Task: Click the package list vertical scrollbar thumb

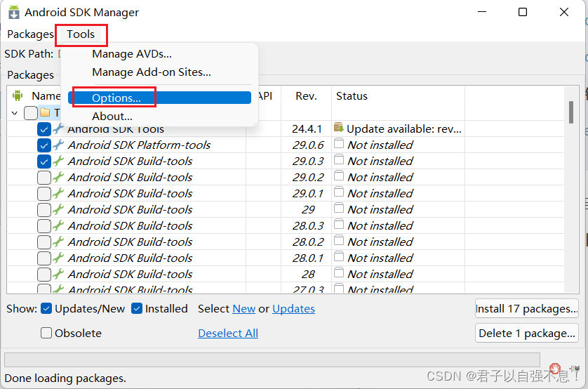Action: [x=571, y=112]
